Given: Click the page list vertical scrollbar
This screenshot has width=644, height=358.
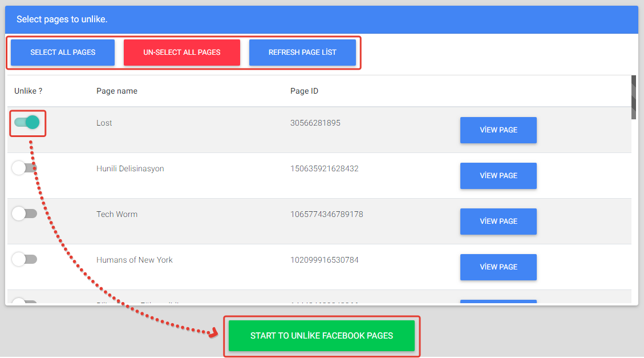Looking at the screenshot, I should tap(634, 97).
